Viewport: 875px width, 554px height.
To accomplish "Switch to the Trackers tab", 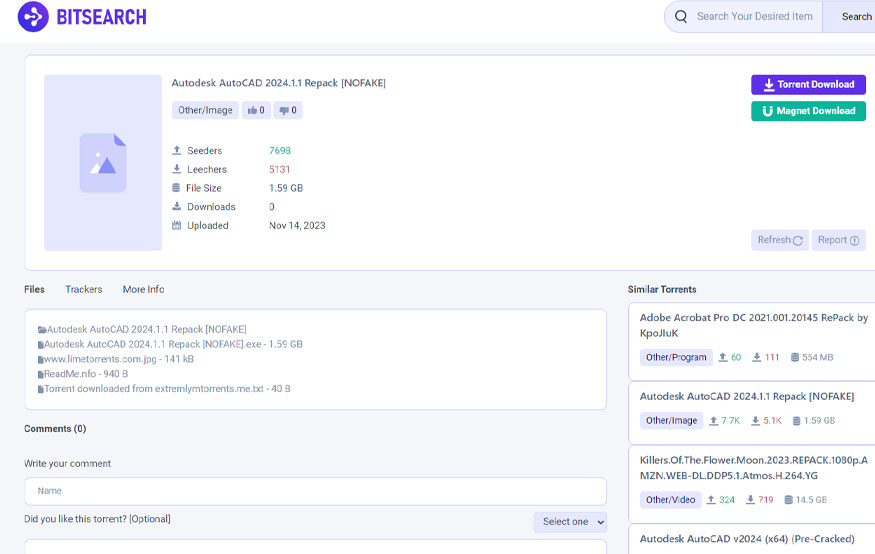I will pos(84,290).
